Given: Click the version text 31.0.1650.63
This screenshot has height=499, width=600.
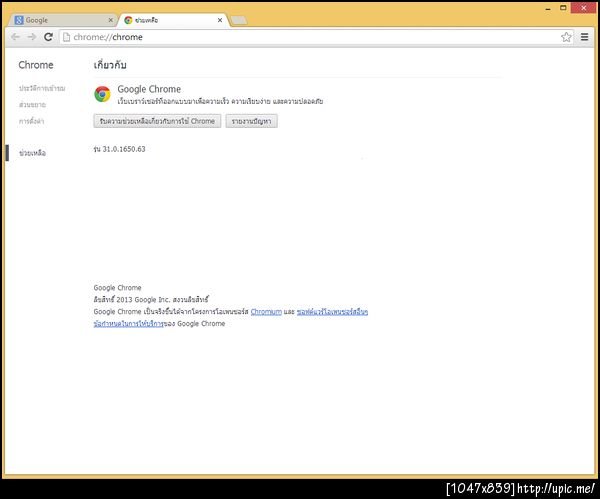Looking at the screenshot, I should pos(119,149).
